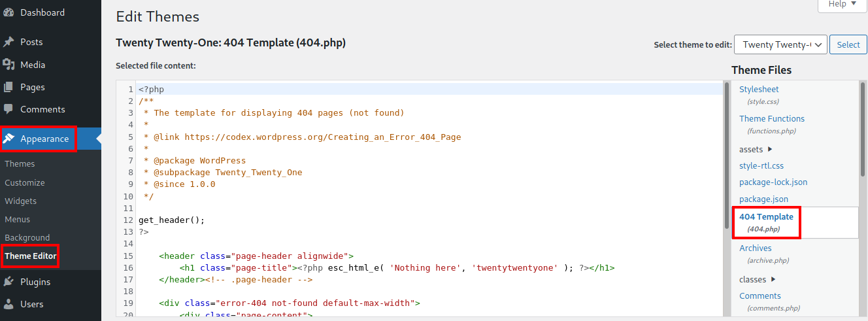Click the Pages icon in sidebar
868x321 pixels.
(8, 87)
